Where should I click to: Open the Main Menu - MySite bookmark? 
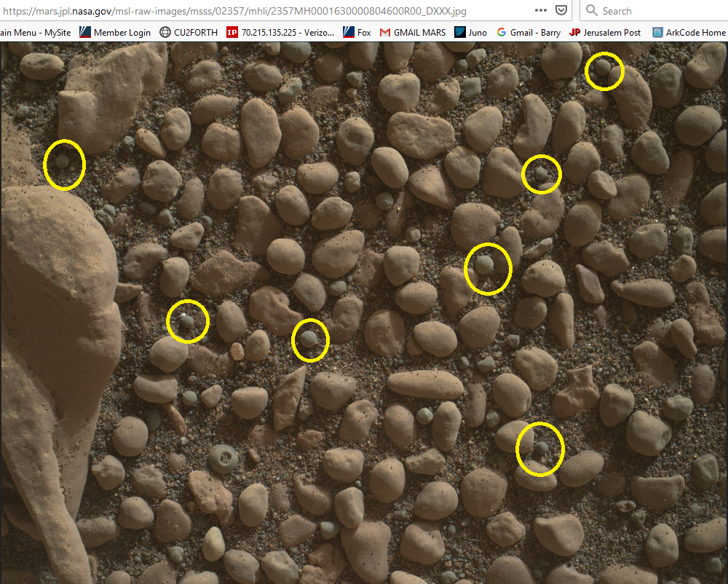[x=35, y=33]
